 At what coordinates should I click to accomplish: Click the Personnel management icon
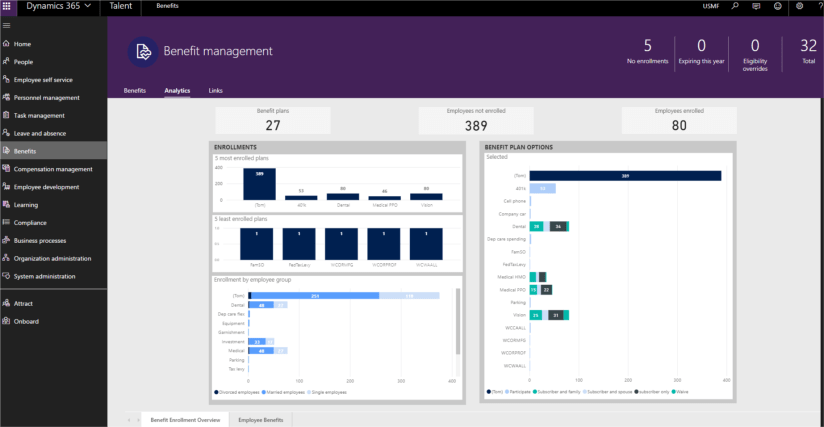pyautogui.click(x=6, y=97)
